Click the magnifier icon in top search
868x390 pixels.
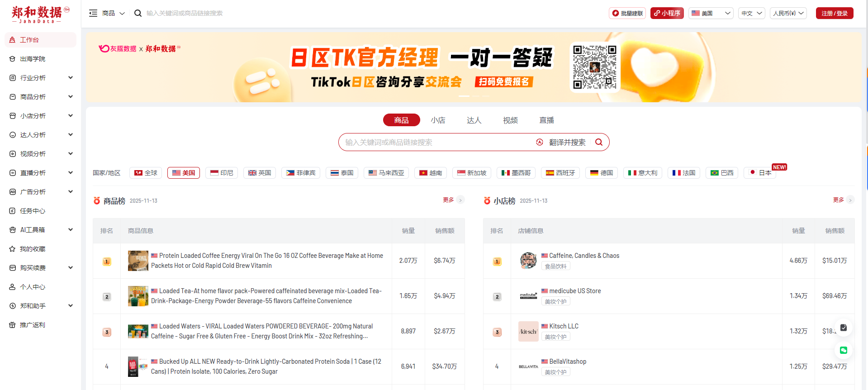pyautogui.click(x=138, y=13)
